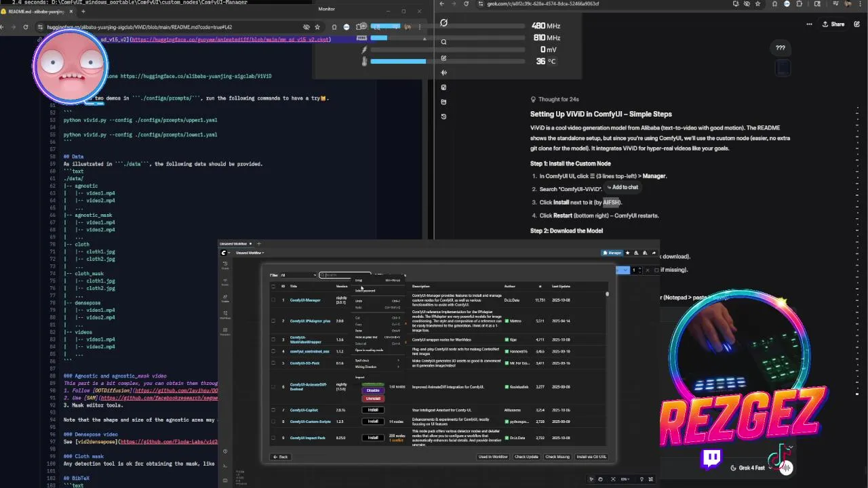The image size is (868, 488).
Task: Click help icon at ComfyUI sidebar bottom
Action: pos(225,451)
